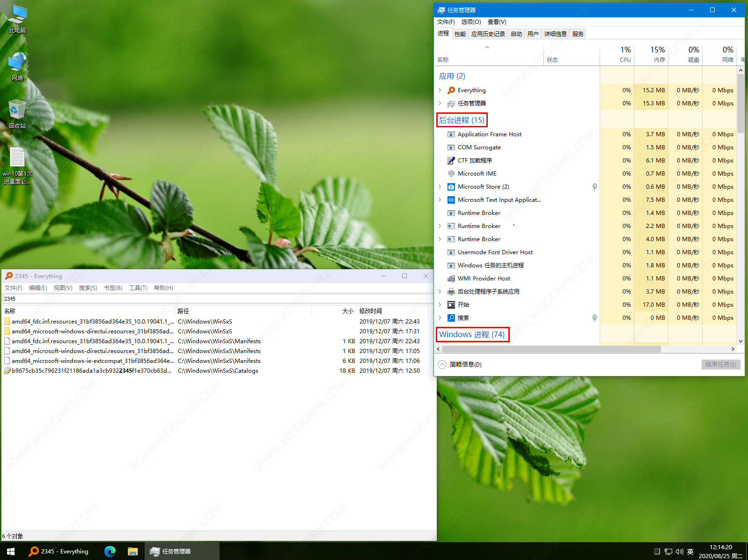
Task: Expand the Microsoft Store (2) group
Action: tap(440, 187)
